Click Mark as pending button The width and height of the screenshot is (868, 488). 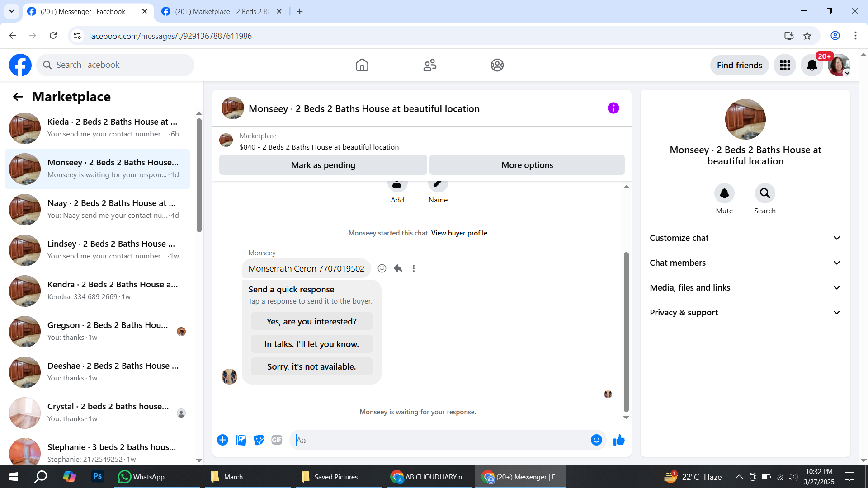click(323, 165)
